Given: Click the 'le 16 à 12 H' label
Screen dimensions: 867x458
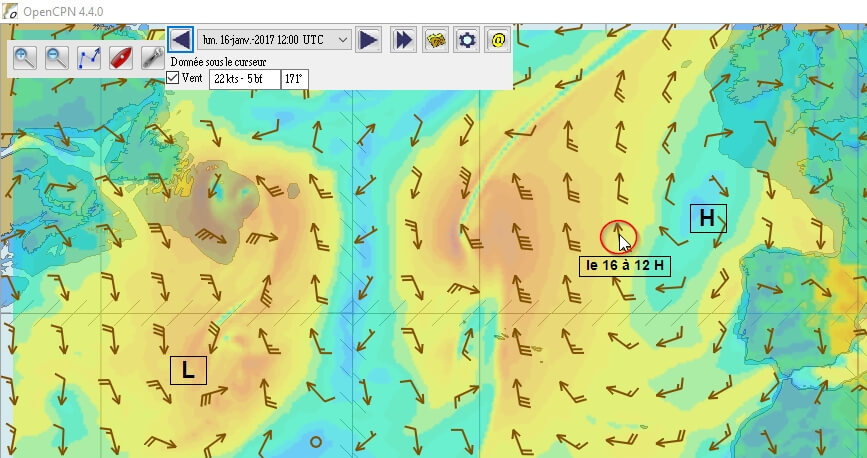Looking at the screenshot, I should pyautogui.click(x=625, y=265).
